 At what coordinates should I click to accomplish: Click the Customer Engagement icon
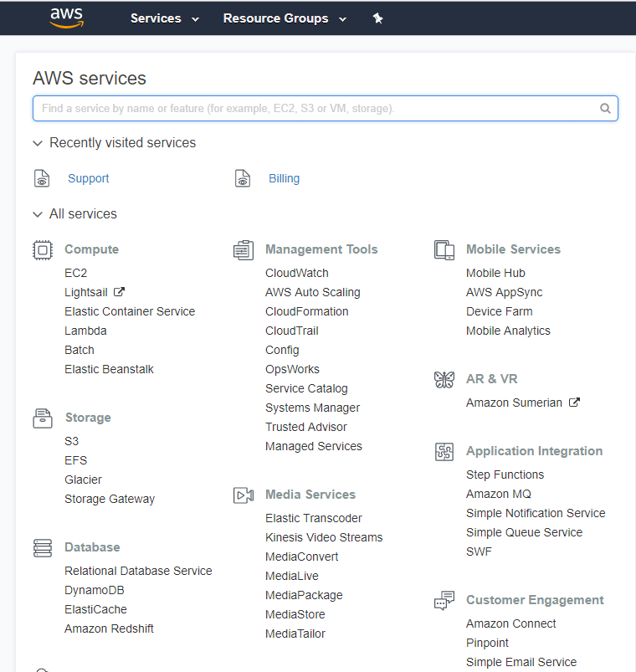pyautogui.click(x=444, y=599)
